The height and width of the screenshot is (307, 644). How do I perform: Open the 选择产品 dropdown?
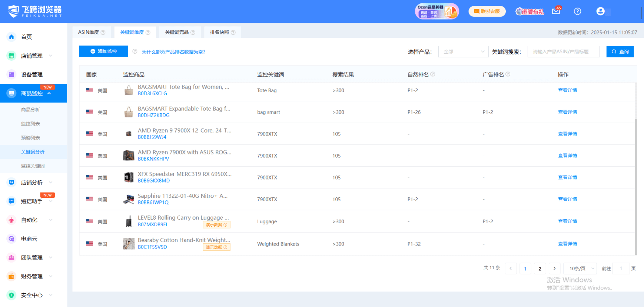point(464,51)
